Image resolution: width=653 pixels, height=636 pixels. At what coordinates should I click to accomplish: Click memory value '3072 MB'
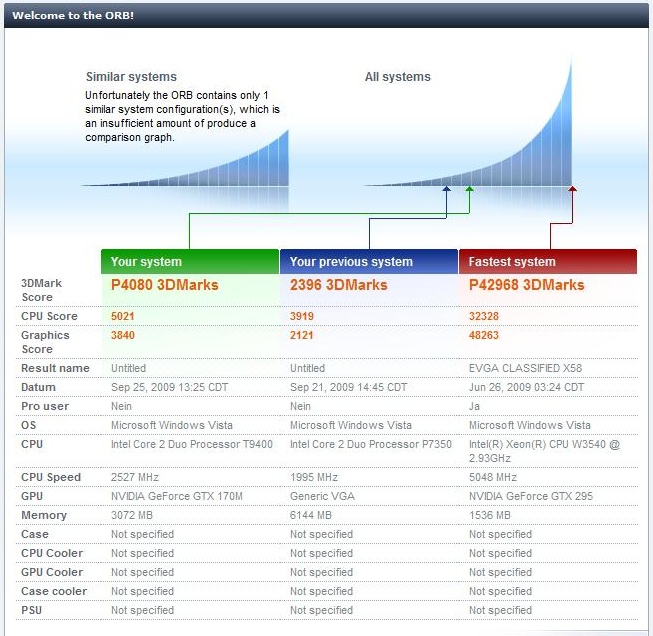click(132, 515)
